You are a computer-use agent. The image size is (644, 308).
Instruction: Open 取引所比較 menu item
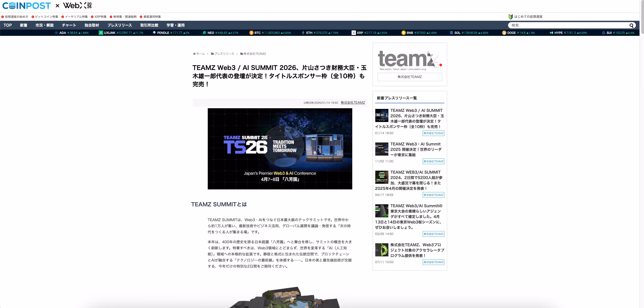[x=149, y=25]
